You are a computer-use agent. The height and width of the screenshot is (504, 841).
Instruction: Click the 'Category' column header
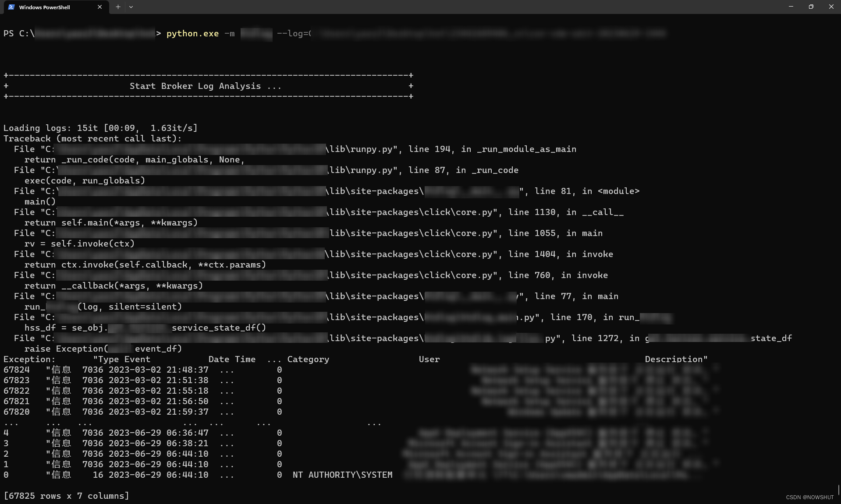pyautogui.click(x=308, y=359)
